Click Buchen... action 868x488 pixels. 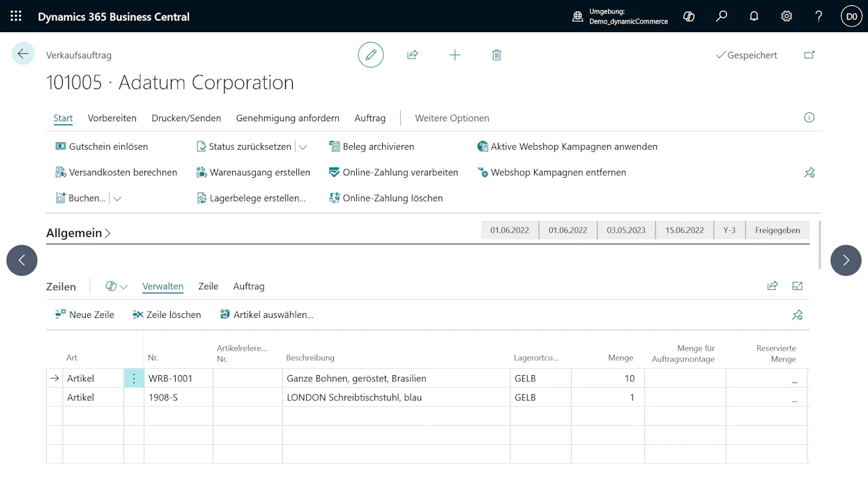[81, 198]
